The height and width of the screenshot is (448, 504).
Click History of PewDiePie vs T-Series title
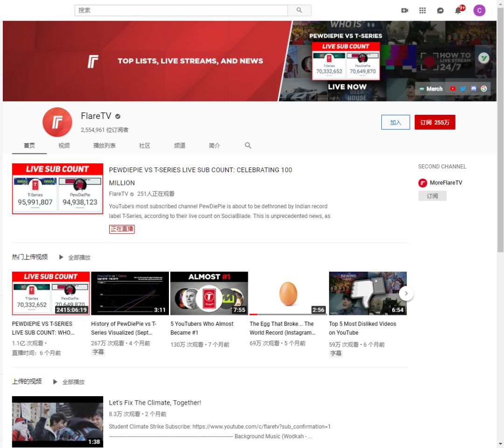point(123,328)
